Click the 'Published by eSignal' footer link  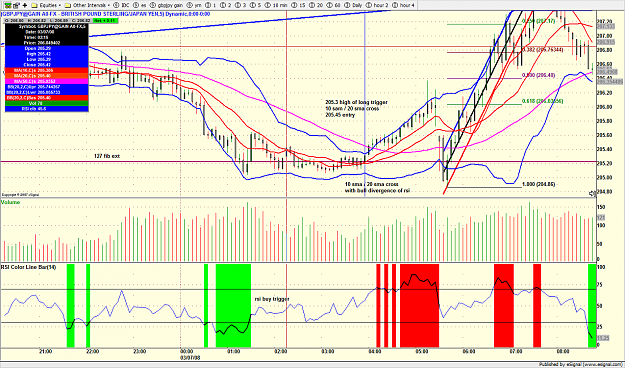[580, 364]
